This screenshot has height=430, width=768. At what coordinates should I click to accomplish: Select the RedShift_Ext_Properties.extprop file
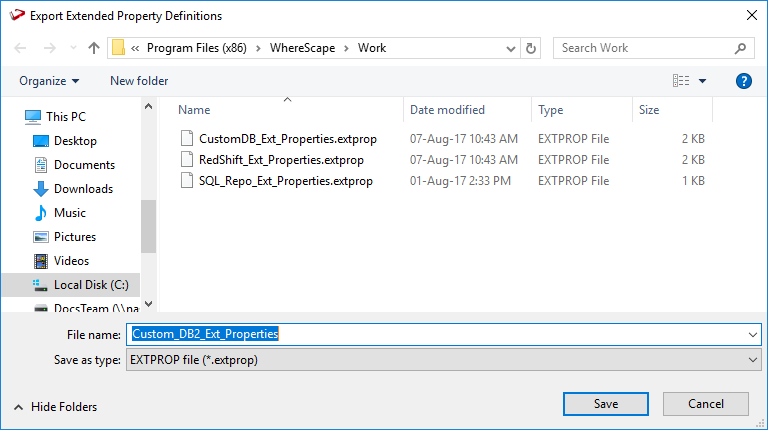point(281,160)
